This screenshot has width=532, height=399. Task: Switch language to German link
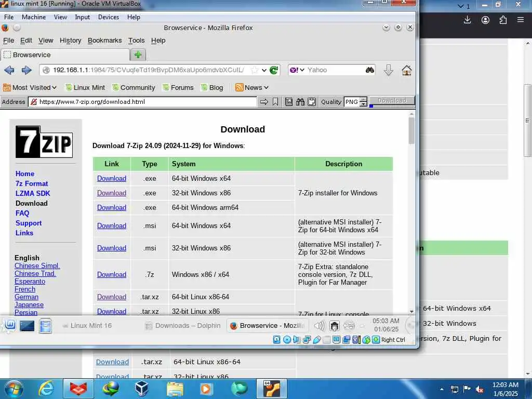[26, 297]
